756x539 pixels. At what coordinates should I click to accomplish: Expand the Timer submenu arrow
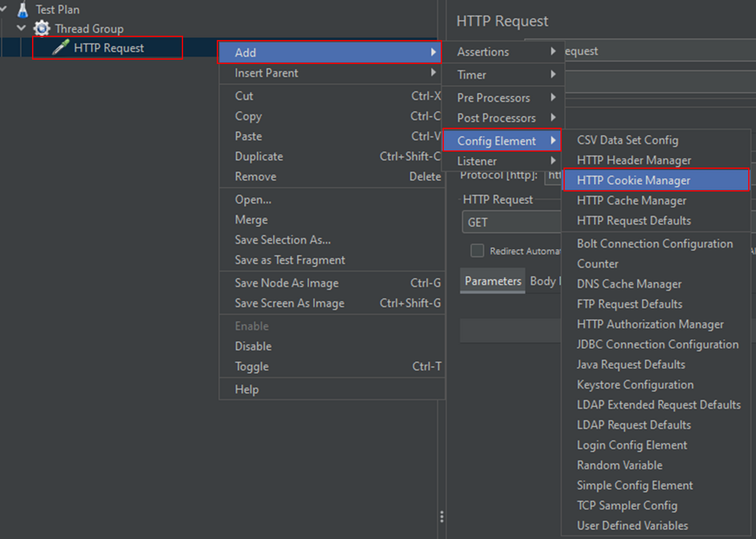(553, 74)
